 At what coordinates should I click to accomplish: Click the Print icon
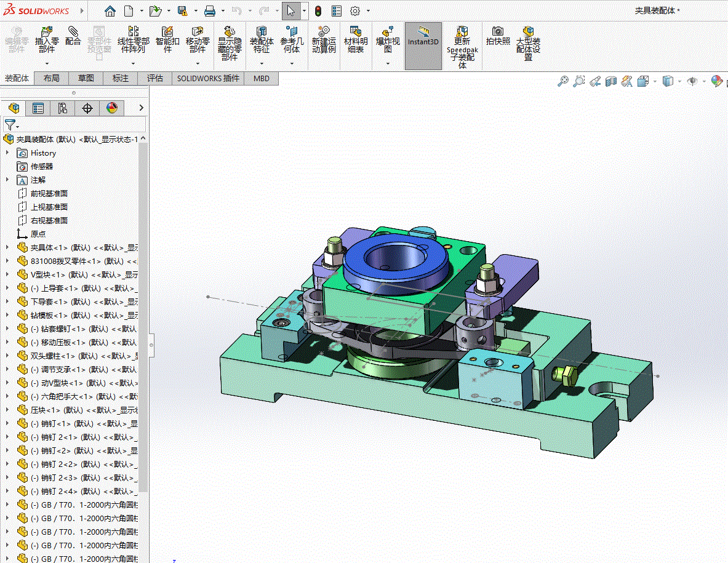click(210, 10)
